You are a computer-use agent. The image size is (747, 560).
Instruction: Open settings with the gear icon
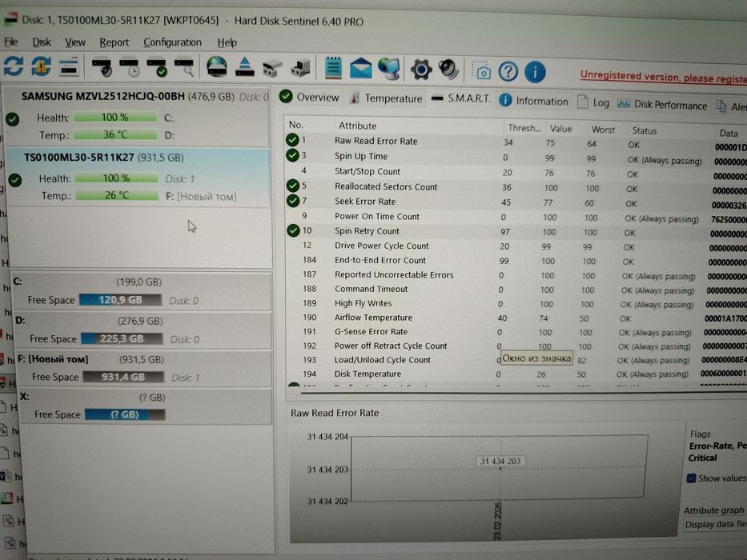[421, 70]
